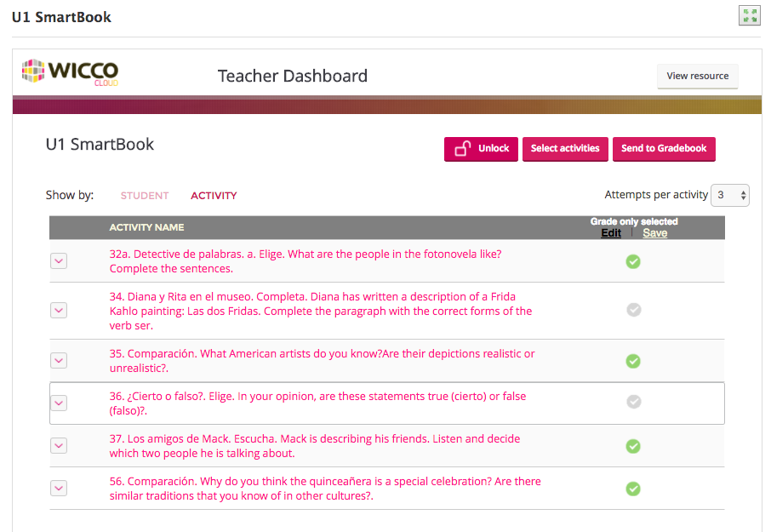
Task: Open the Attempts per activity dropdown
Action: pos(729,195)
